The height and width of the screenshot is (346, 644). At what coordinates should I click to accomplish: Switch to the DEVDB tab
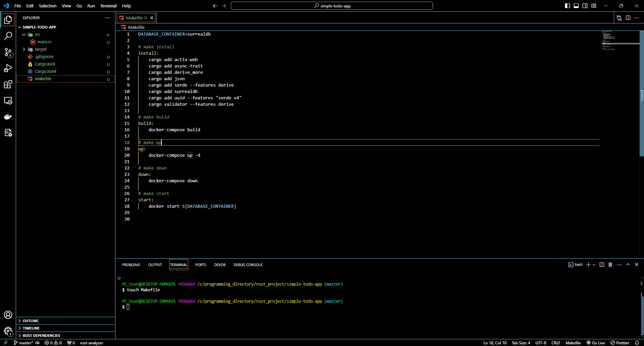(220, 265)
